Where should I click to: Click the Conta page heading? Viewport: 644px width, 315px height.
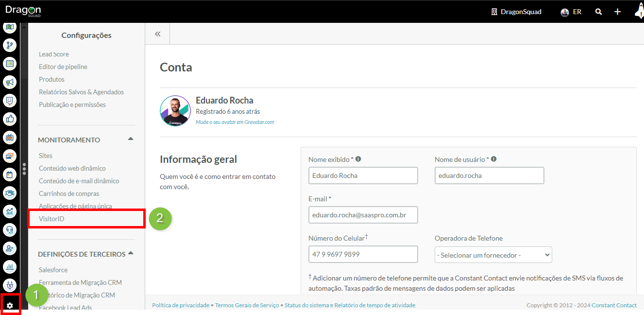coord(176,67)
